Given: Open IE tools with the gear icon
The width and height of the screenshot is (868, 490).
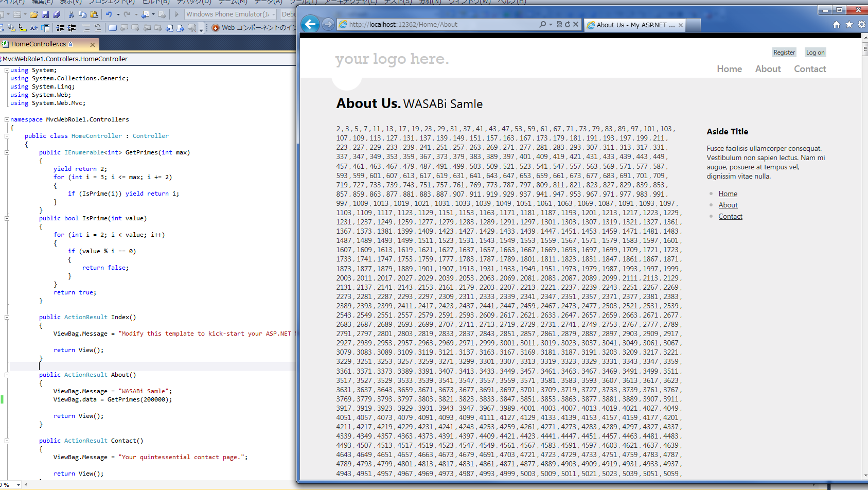Looking at the screenshot, I should [x=862, y=24].
